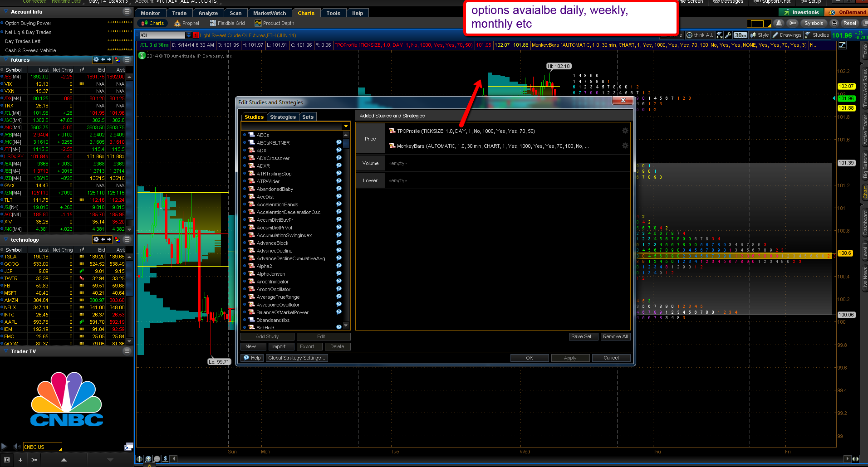Click the info icon on the chart

[142, 55]
